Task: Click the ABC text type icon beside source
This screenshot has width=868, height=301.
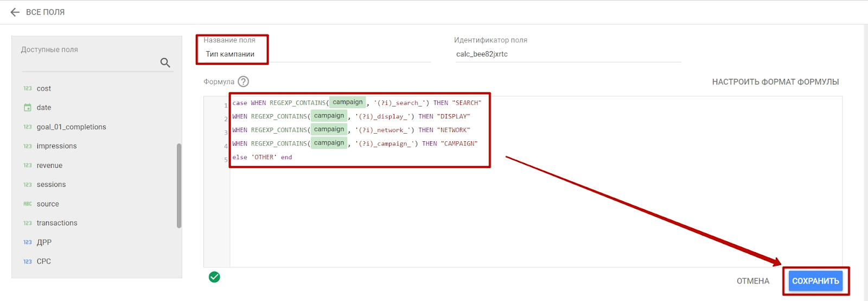Action: [28, 204]
